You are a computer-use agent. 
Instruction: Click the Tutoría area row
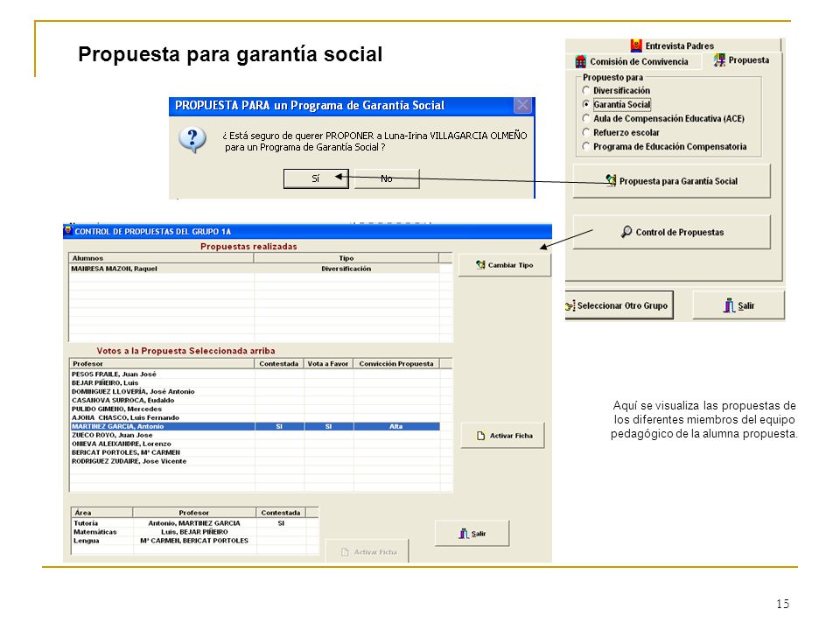coord(189,523)
